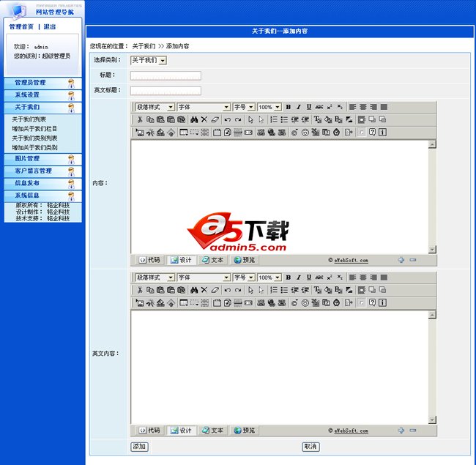Click Undo arrow in 内容 editor toolbar
Image resolution: width=476 pixels, height=465 pixels.
click(x=227, y=119)
